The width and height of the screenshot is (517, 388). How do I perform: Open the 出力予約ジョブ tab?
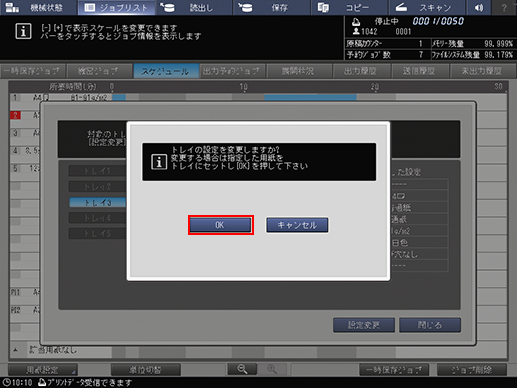click(x=232, y=71)
